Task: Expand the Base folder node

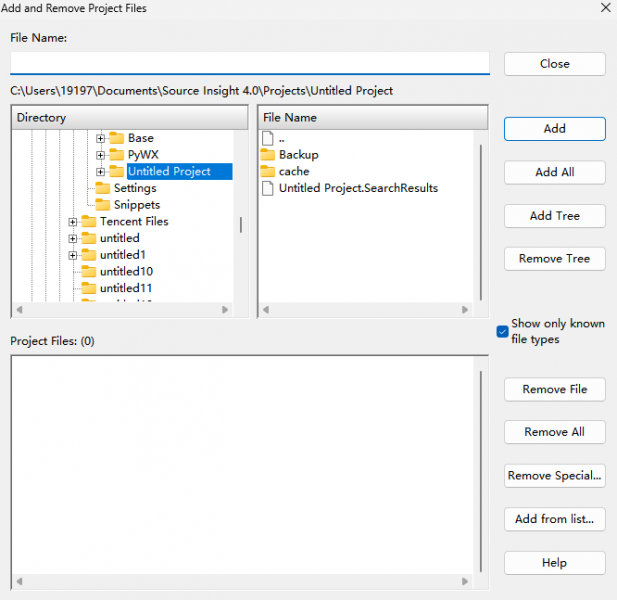Action: coord(100,138)
